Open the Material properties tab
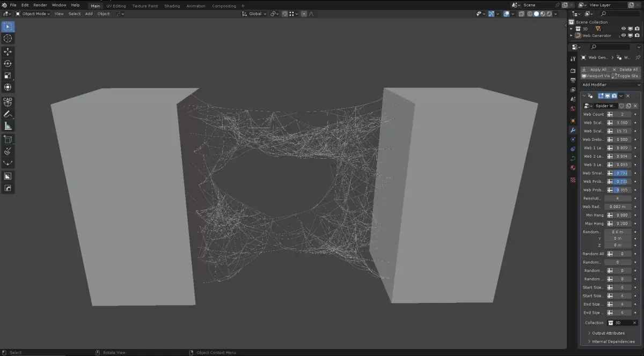Screen dimensions: 644x356 pyautogui.click(x=573, y=168)
